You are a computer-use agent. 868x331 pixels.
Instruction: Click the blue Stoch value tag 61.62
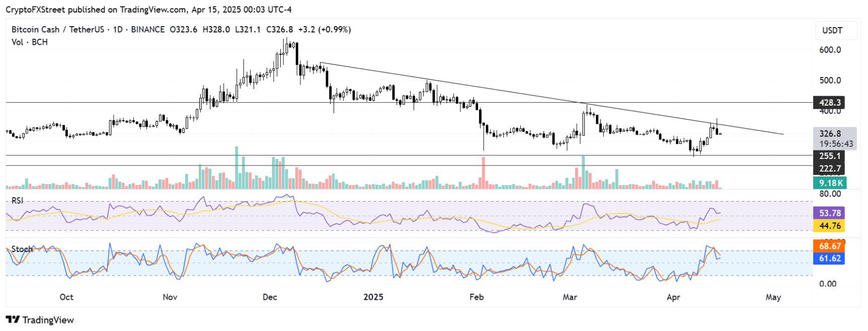pyautogui.click(x=829, y=259)
